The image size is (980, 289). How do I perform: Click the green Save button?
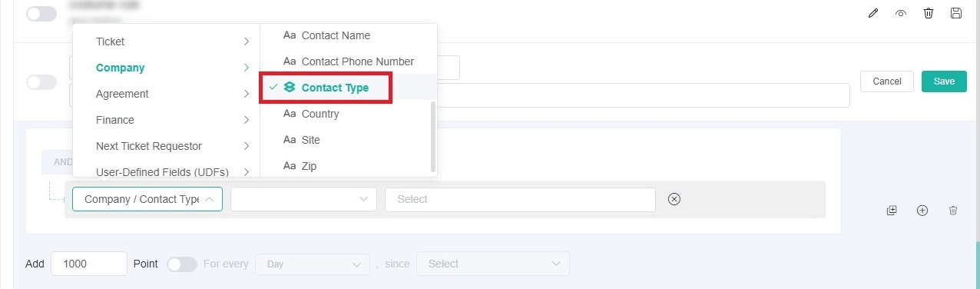pos(944,81)
